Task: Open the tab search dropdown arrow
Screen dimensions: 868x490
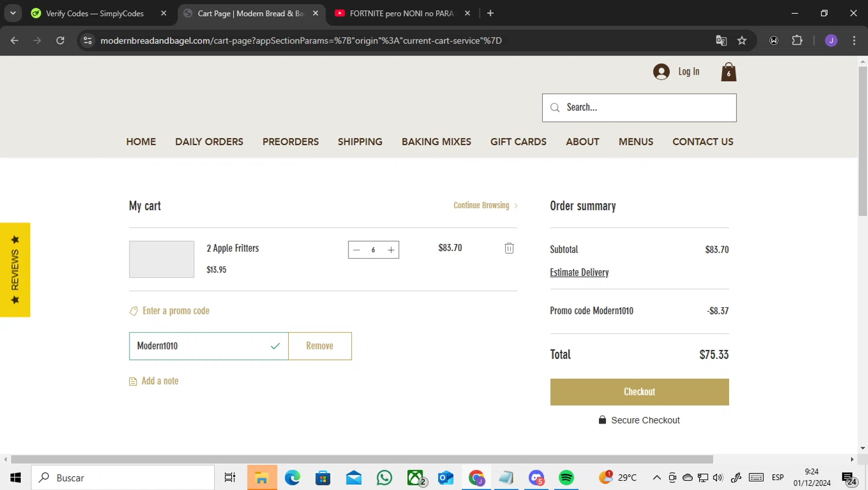Action: (13, 13)
